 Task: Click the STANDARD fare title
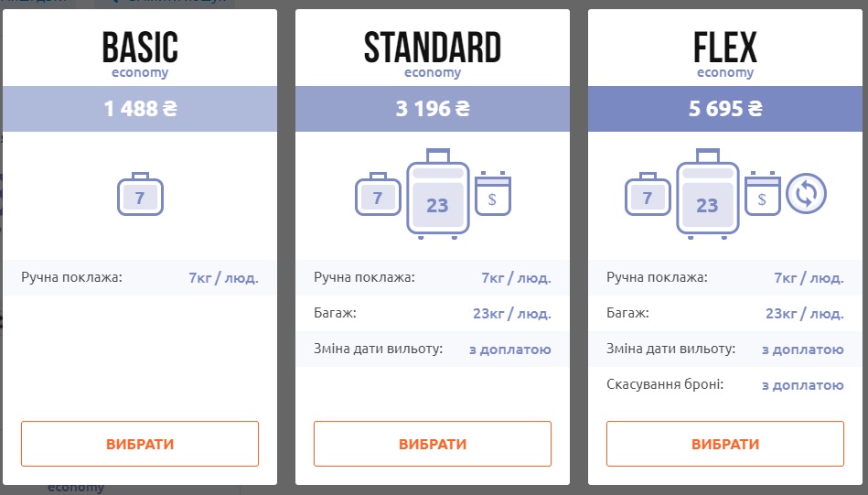coord(433,48)
